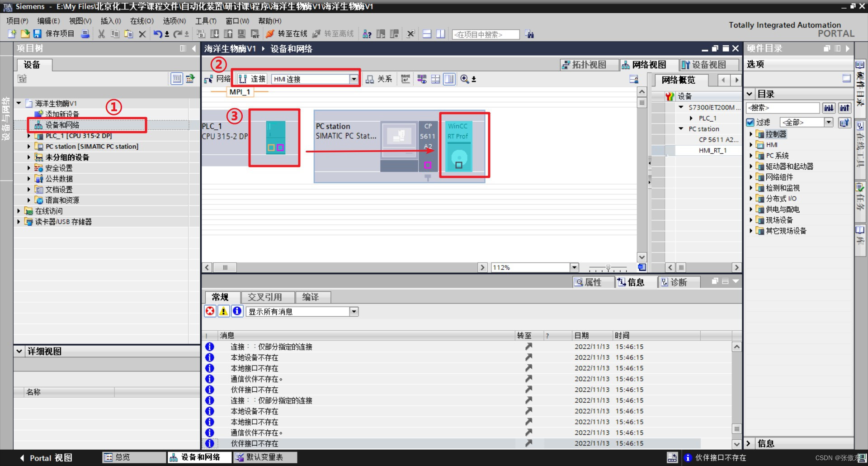Split editor space vertically icon

(x=441, y=34)
